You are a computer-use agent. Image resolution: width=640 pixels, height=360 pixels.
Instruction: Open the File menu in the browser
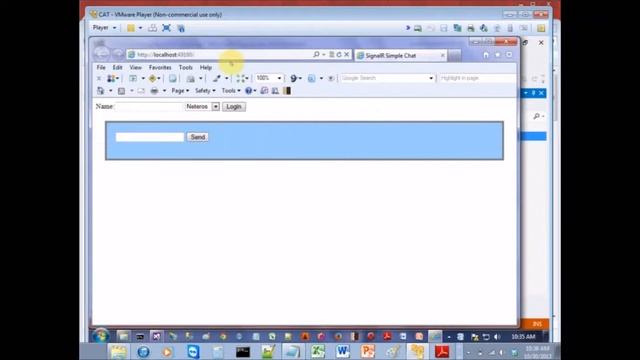click(x=101, y=67)
